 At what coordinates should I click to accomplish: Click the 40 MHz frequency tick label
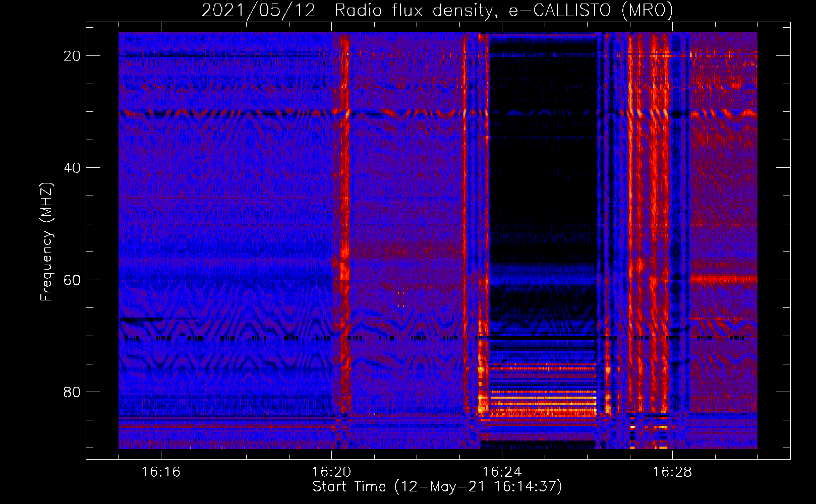click(x=72, y=168)
